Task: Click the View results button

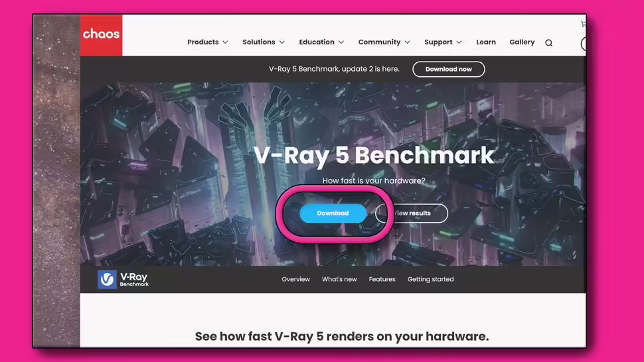Action: coord(412,213)
